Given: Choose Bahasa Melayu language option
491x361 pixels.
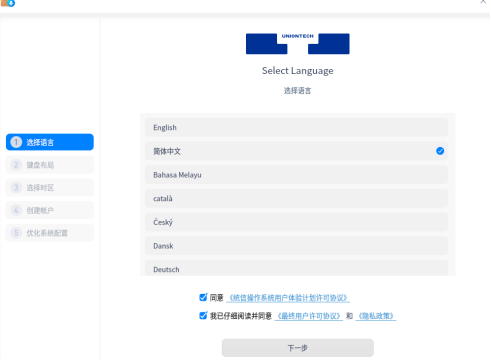Looking at the screenshot, I should [296, 175].
